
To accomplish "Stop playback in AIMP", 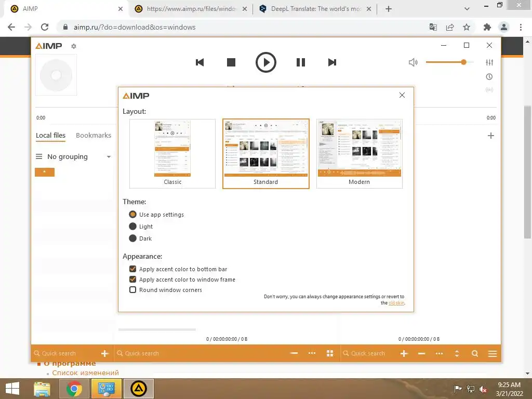I will click(x=231, y=62).
